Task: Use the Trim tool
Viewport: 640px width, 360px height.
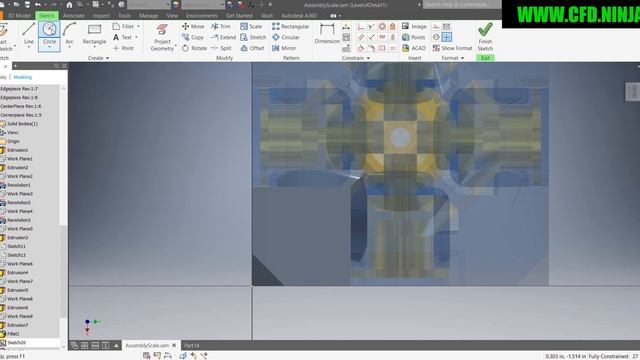Action: pyautogui.click(x=221, y=26)
